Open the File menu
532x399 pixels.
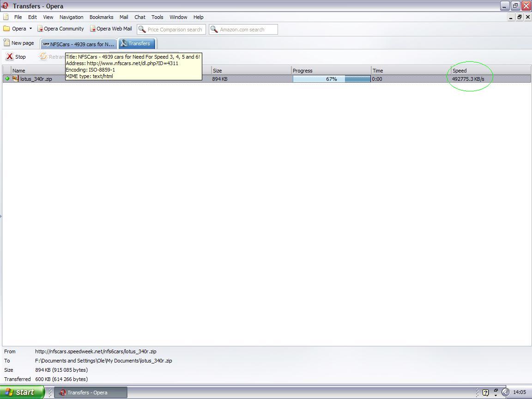(x=18, y=17)
